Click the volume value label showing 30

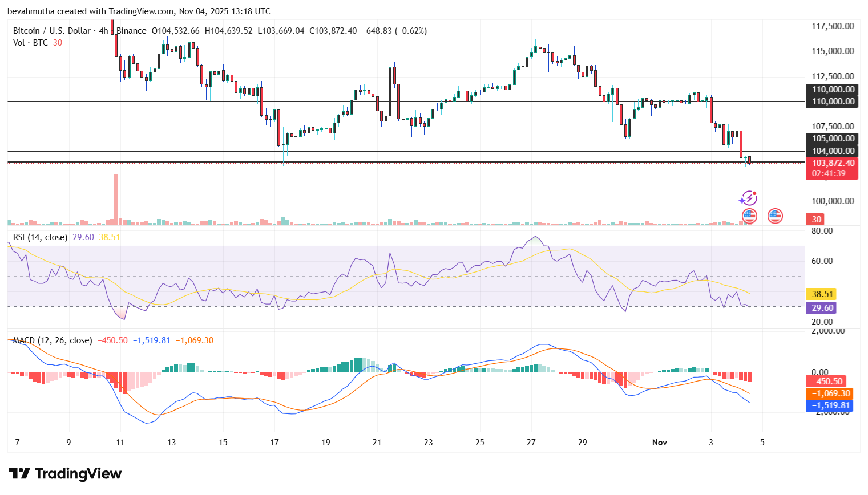pos(815,219)
